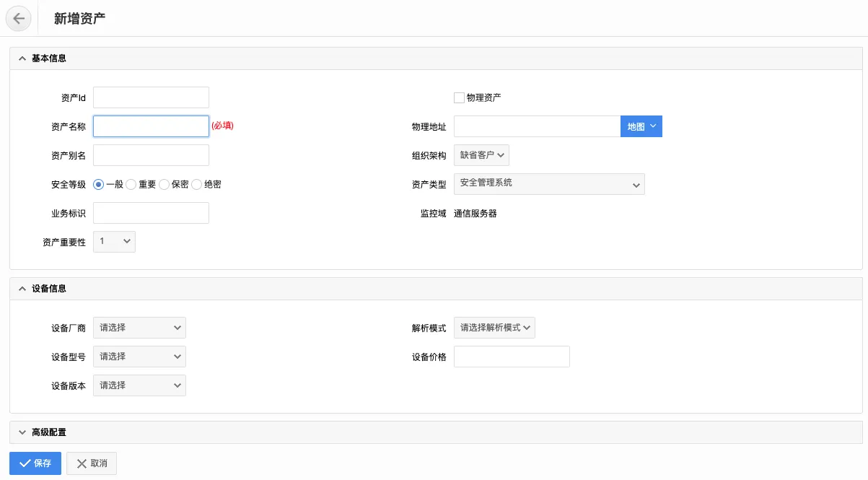Open the 资产重要性 dropdown
The image size is (868, 480).
click(x=114, y=242)
